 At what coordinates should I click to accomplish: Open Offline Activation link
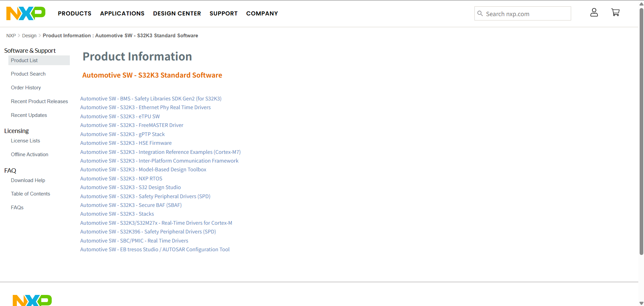30,155
